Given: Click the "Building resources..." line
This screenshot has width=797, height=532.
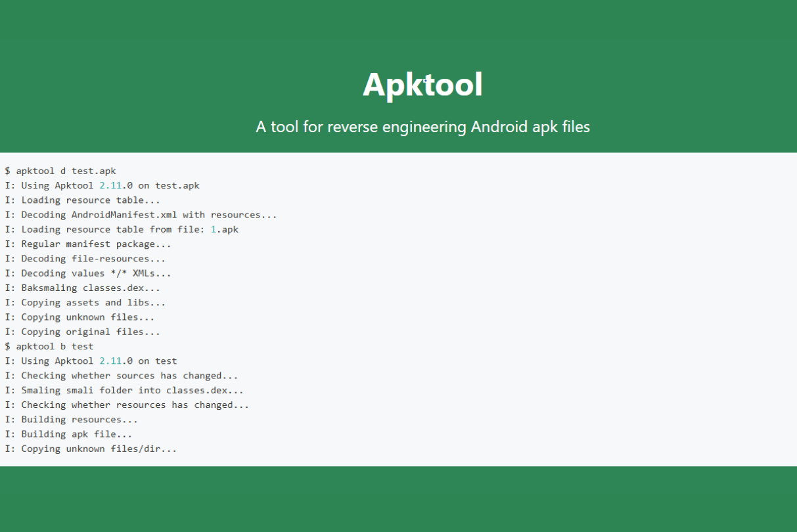Looking at the screenshot, I should point(71,419).
